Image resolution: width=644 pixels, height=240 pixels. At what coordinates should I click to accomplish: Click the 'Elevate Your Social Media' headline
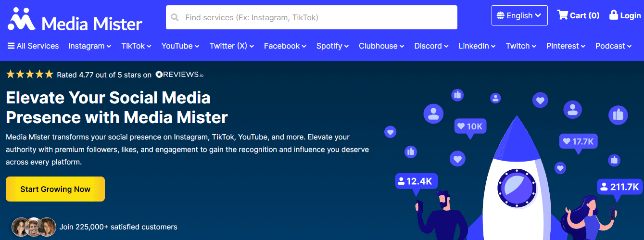108,98
